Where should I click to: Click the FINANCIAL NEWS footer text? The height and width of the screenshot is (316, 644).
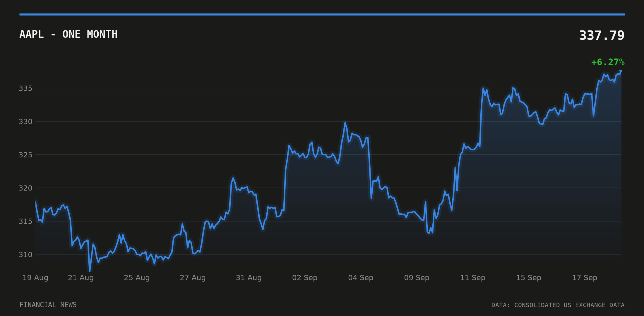tap(48, 305)
